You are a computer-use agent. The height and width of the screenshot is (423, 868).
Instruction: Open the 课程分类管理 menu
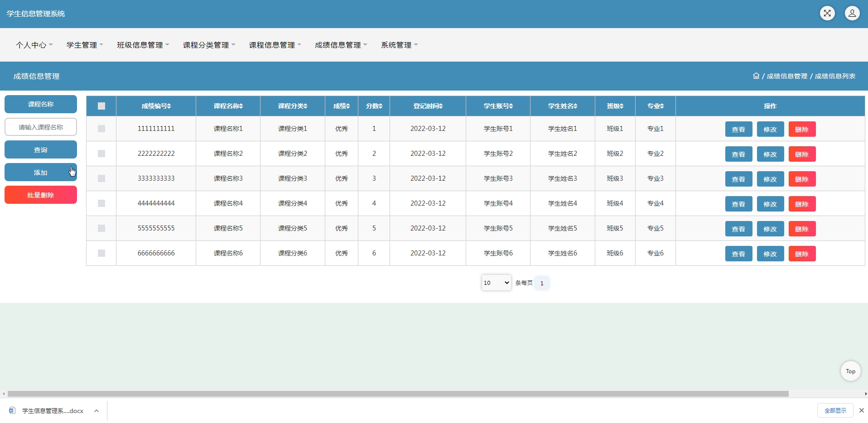pos(209,45)
